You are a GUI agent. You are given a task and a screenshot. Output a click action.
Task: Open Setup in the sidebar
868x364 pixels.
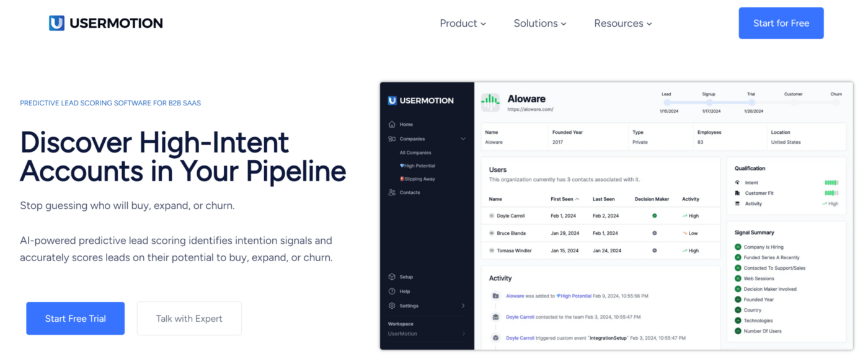click(x=406, y=277)
